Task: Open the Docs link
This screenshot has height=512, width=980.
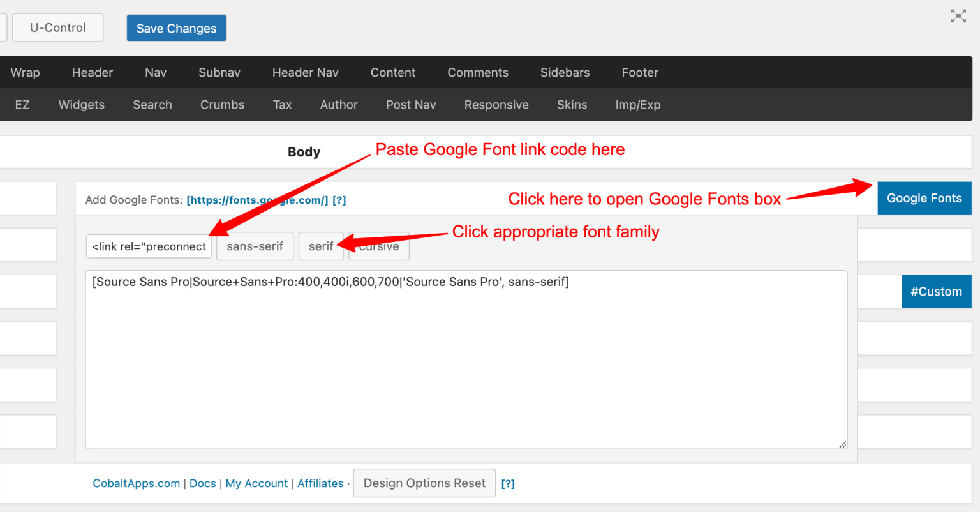Action: (x=203, y=483)
